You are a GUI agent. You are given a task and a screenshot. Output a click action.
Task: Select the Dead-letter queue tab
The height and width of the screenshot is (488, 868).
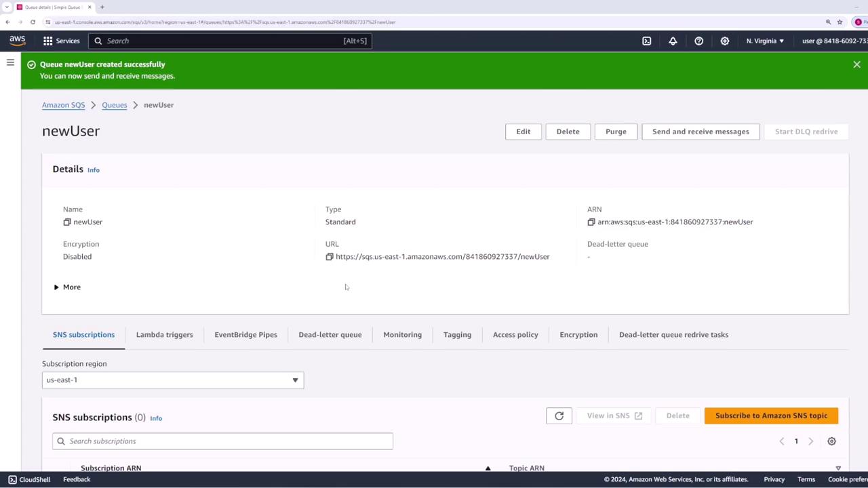tap(330, 335)
